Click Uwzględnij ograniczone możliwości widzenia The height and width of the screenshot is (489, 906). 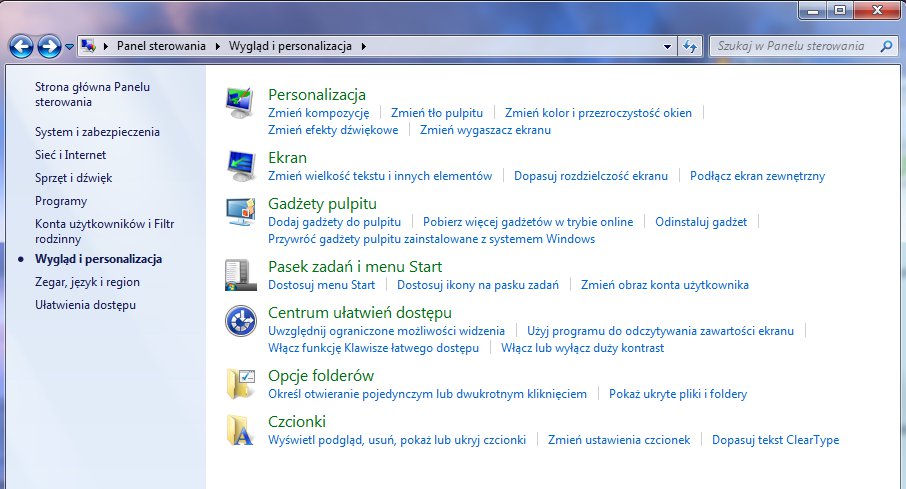pos(386,331)
